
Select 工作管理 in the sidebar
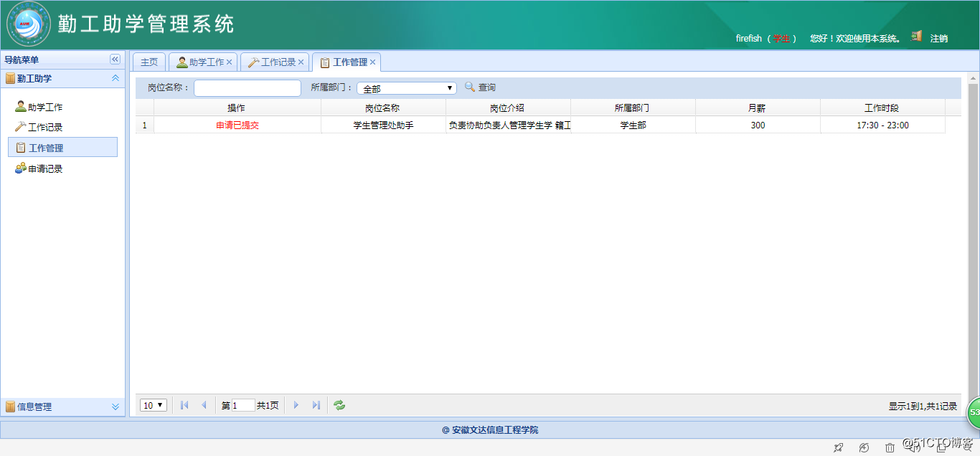[62, 147]
